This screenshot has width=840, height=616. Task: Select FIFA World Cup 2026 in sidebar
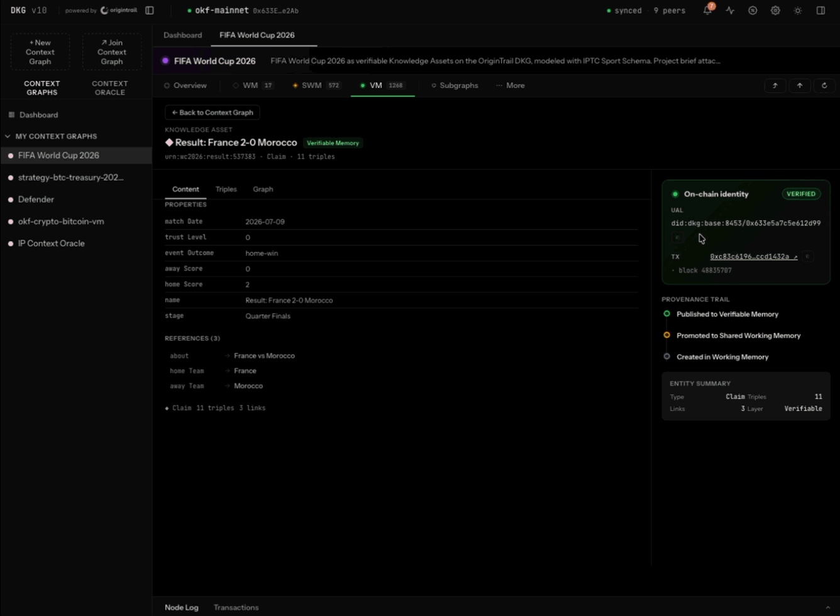click(x=76, y=155)
